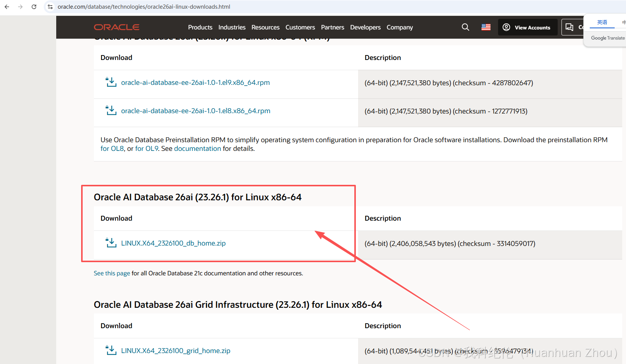Click download icon beside grid_home.zip
626x364 pixels.
pyautogui.click(x=111, y=350)
